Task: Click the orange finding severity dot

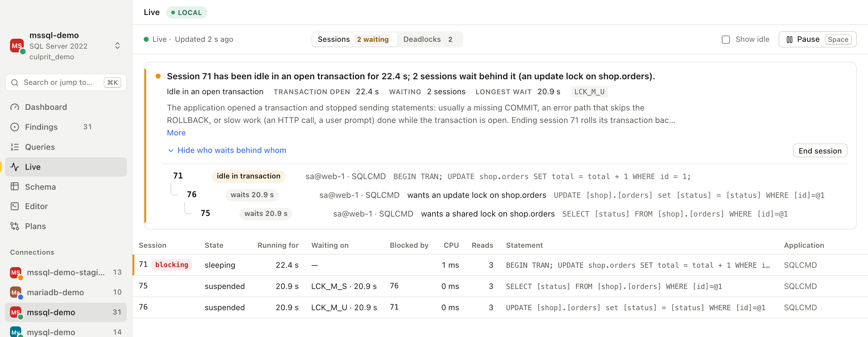Action: [158, 76]
